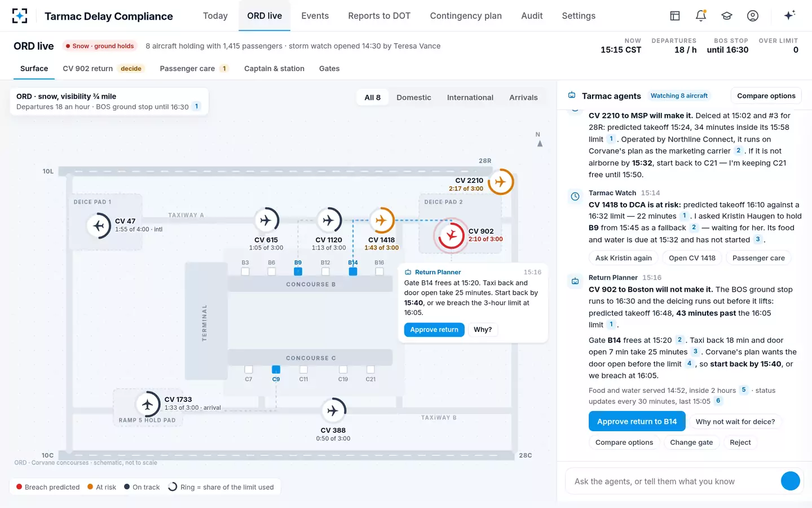Click Change gate button
The image size is (812, 508).
click(x=691, y=443)
